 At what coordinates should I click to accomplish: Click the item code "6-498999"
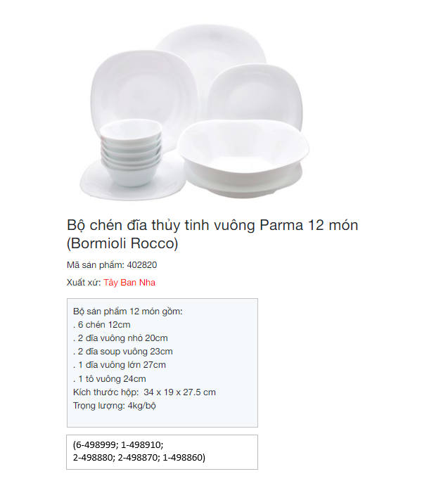pos(97,445)
